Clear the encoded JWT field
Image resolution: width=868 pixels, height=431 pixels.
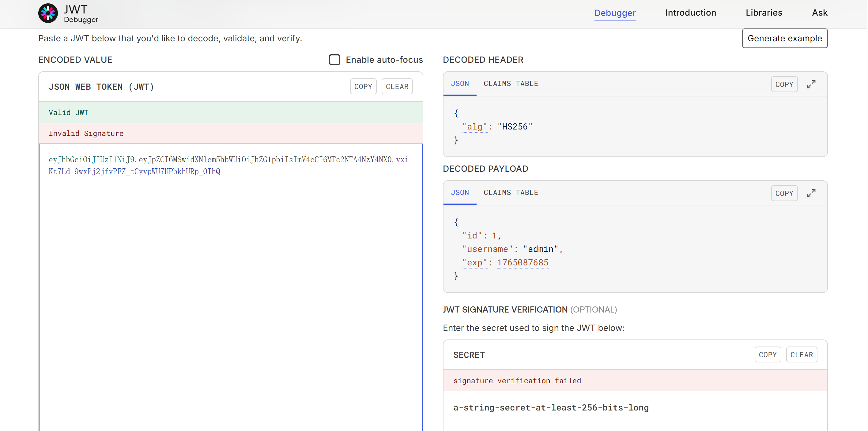click(x=397, y=87)
